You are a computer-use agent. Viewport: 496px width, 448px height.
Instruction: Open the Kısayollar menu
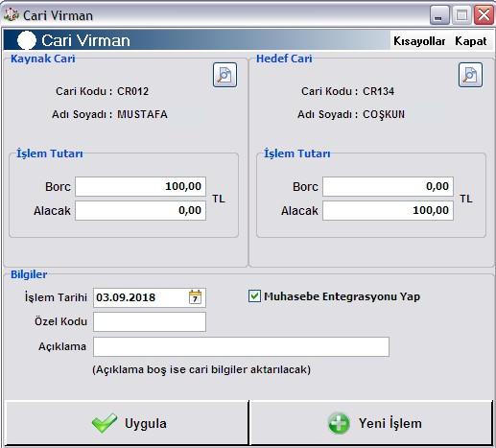point(419,41)
